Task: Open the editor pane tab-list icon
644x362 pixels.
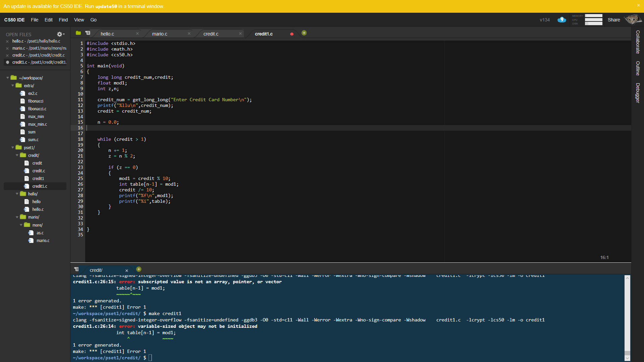Action: (x=88, y=33)
